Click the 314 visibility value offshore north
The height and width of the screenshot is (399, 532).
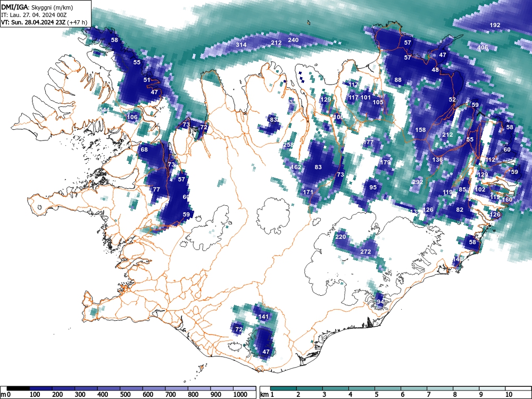point(241,45)
